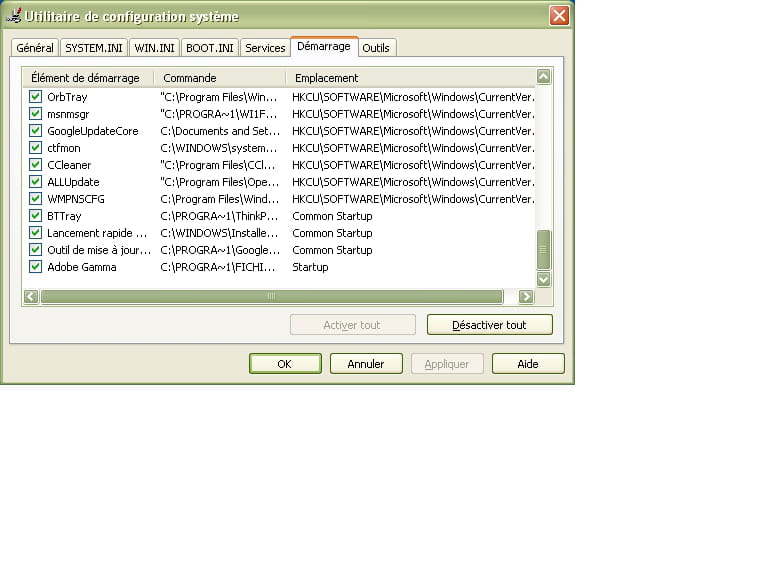779x569 pixels.
Task: Click the C:\WINDOWS\Installe... command cell
Action: click(219, 233)
